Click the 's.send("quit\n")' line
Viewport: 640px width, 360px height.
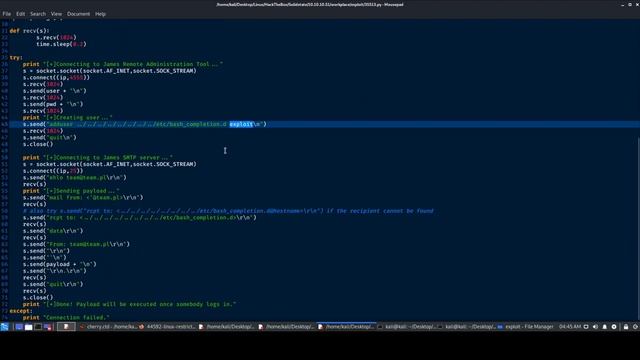50,138
